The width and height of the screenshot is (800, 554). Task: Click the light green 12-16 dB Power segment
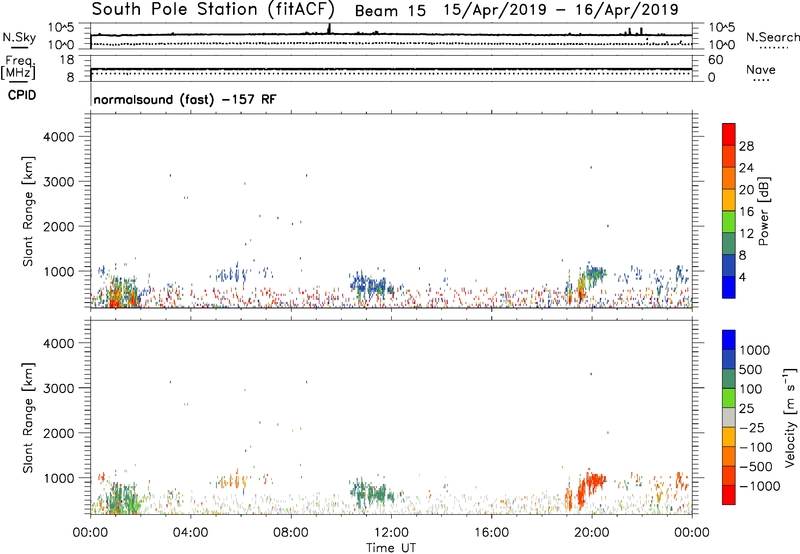[x=729, y=222]
